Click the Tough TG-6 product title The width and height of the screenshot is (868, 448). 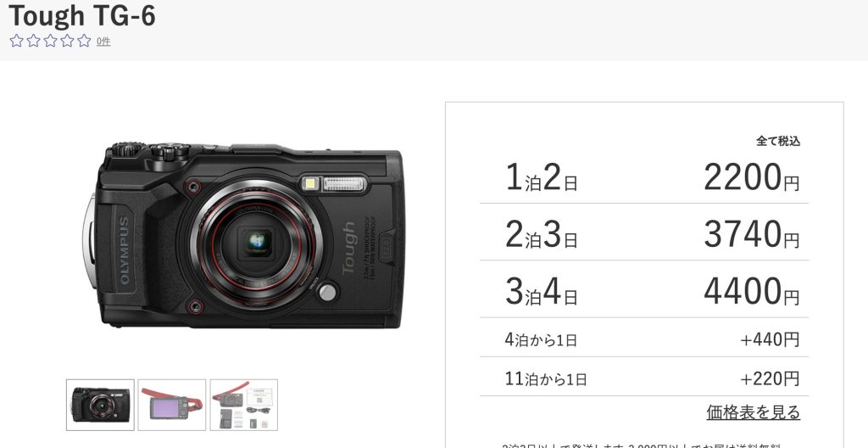tap(82, 15)
